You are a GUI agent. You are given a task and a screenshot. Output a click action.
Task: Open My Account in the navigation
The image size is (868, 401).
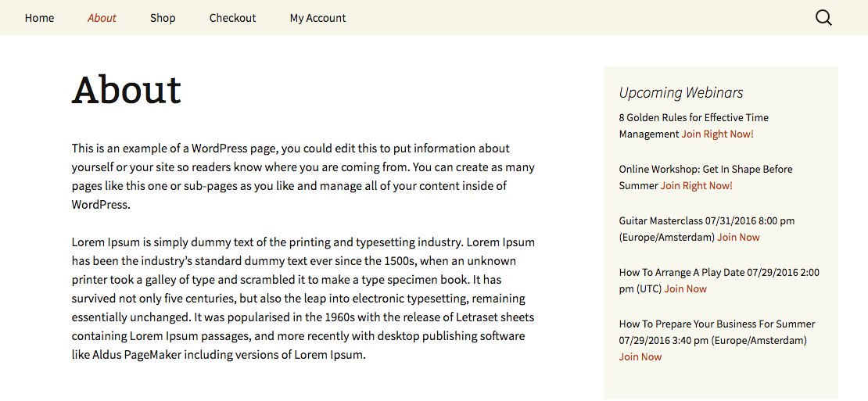(317, 18)
